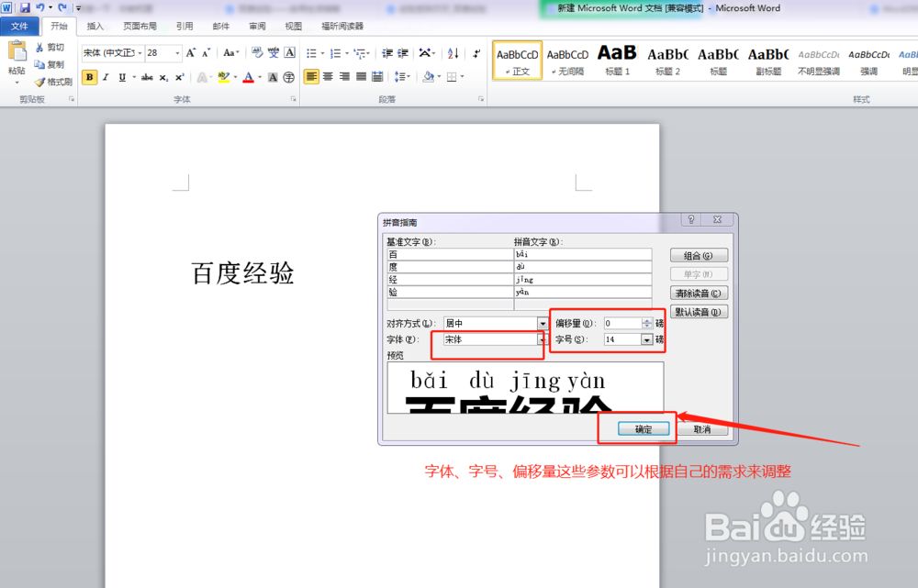Click the Shrink Font icon

206,52
